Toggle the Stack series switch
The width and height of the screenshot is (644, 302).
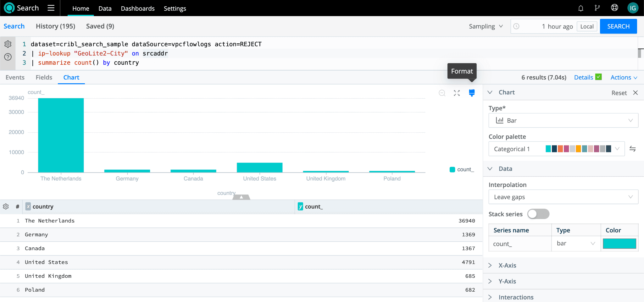[x=538, y=214]
